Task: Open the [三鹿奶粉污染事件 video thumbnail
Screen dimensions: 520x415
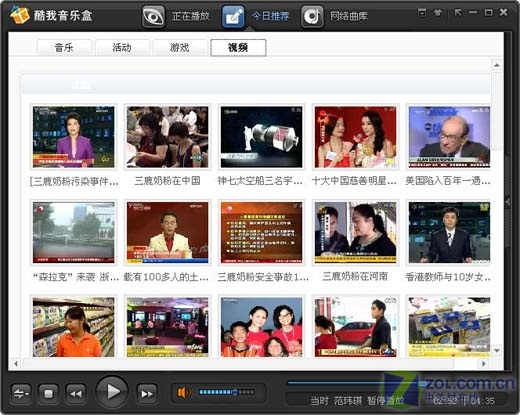Action: pos(74,137)
